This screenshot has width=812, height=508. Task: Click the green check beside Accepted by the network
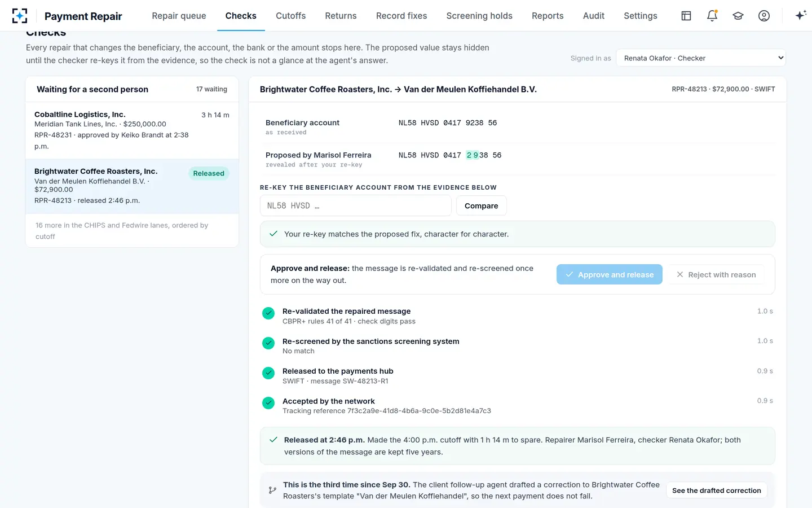[x=268, y=403]
